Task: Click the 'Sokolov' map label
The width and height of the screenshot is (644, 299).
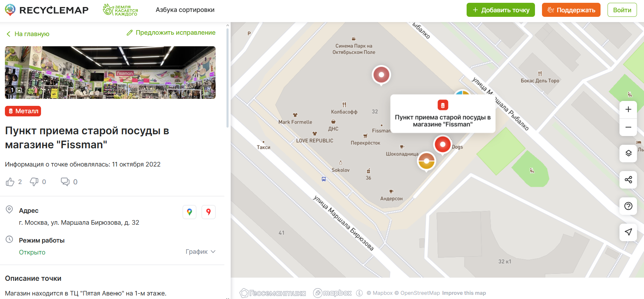Action: coord(340,170)
